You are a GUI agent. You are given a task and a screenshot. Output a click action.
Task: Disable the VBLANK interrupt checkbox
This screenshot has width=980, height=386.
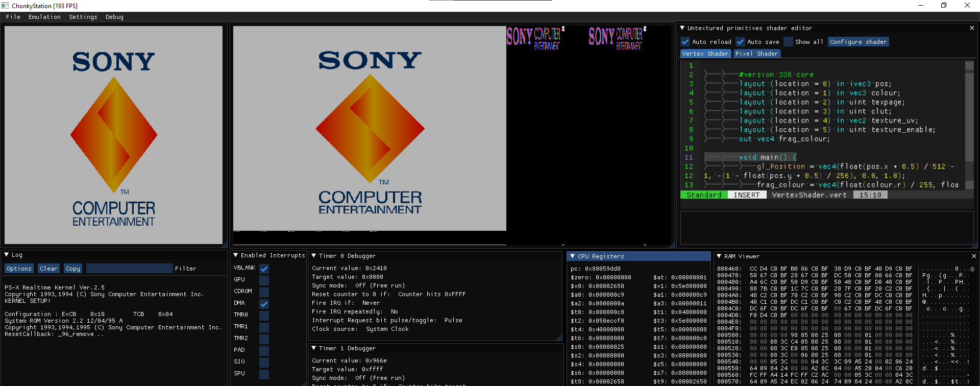264,269
